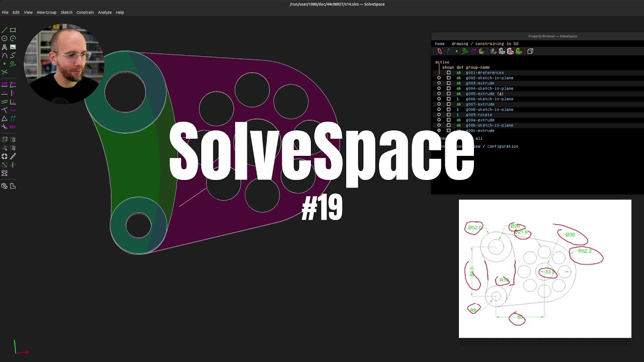
Task: Check shown box for g005-extrude
Action: pos(449,94)
